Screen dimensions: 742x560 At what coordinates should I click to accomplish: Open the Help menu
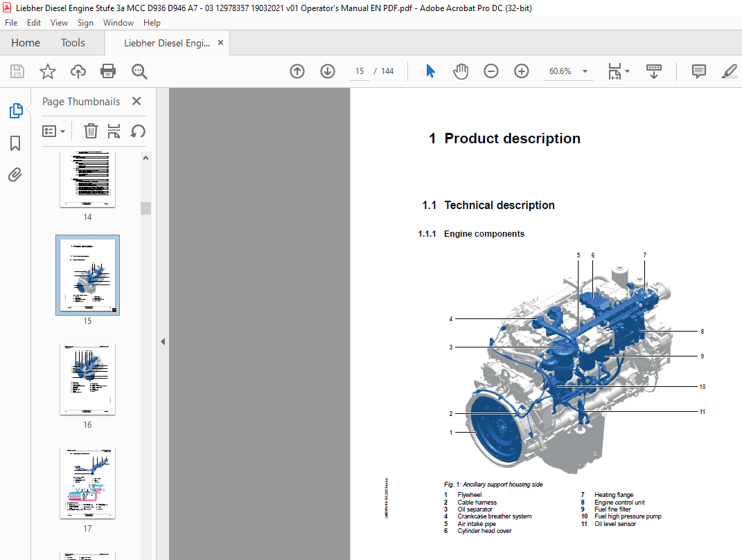(152, 23)
